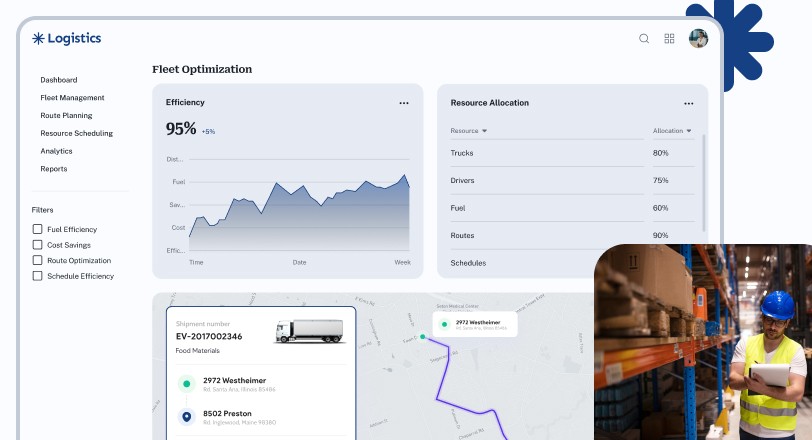Click the truck image on shipment card
The image size is (812, 440).
coord(310,331)
